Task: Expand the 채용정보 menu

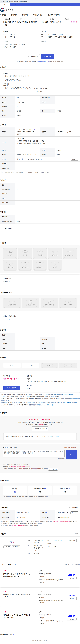Action: pyautogui.click(x=4, y=15)
